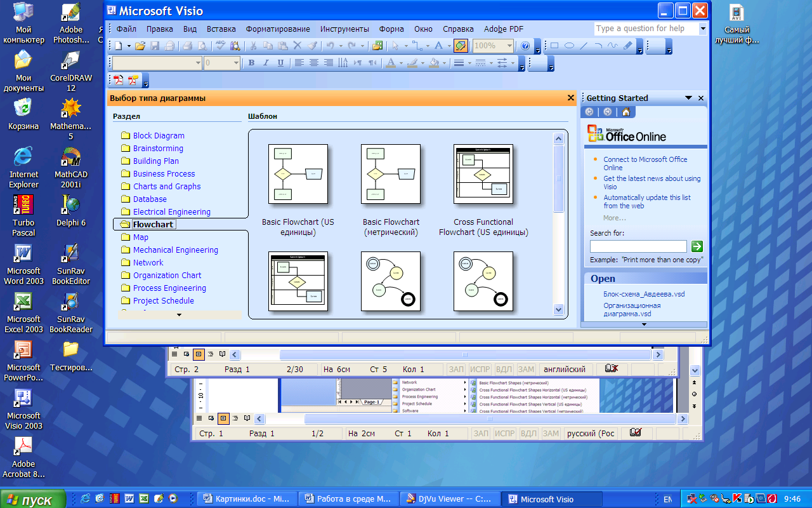Toggle Underline formatting
The image size is (812, 508).
(279, 63)
